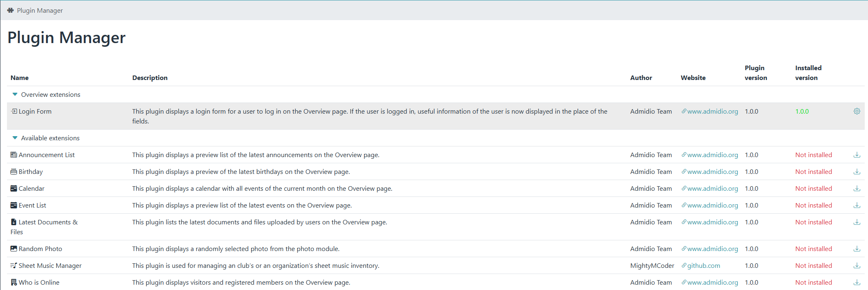Click the Random Photo install icon
This screenshot has width=868, height=290.
[x=857, y=249]
